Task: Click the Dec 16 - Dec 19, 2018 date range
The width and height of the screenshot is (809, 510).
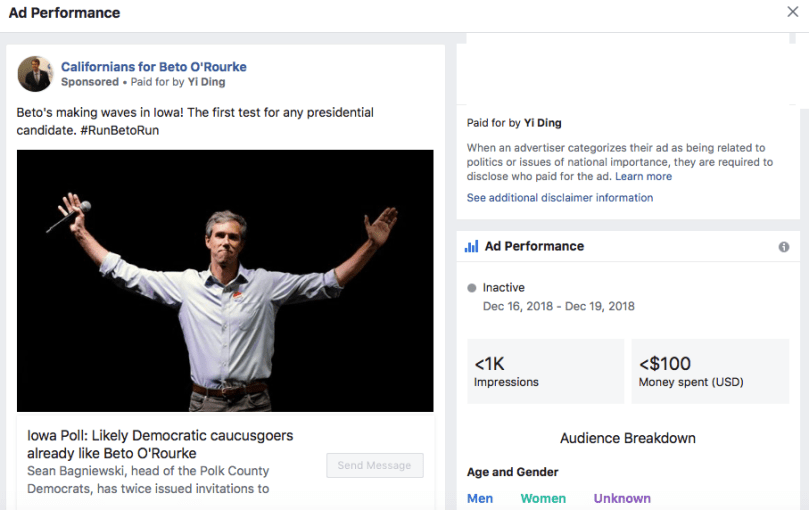Action: [558, 306]
